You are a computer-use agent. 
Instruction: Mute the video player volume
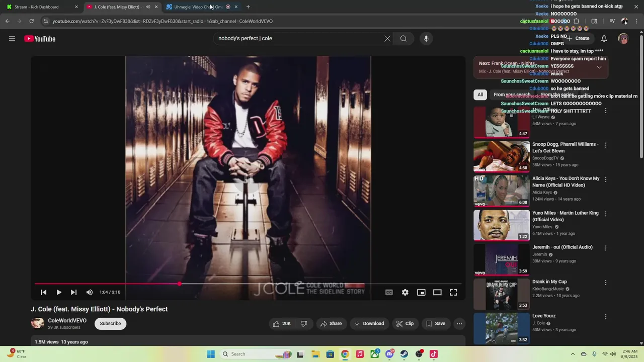[x=89, y=292]
